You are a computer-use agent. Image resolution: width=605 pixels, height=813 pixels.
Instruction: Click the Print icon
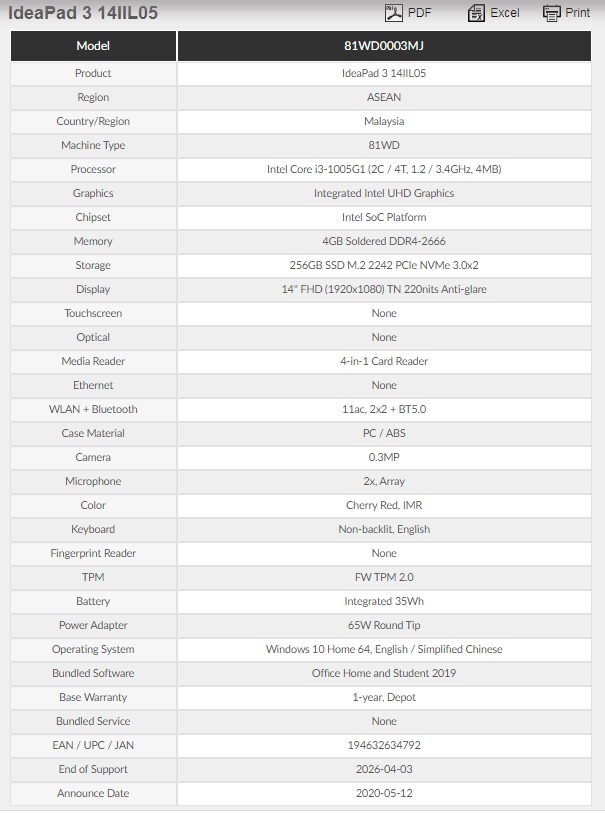coord(551,13)
